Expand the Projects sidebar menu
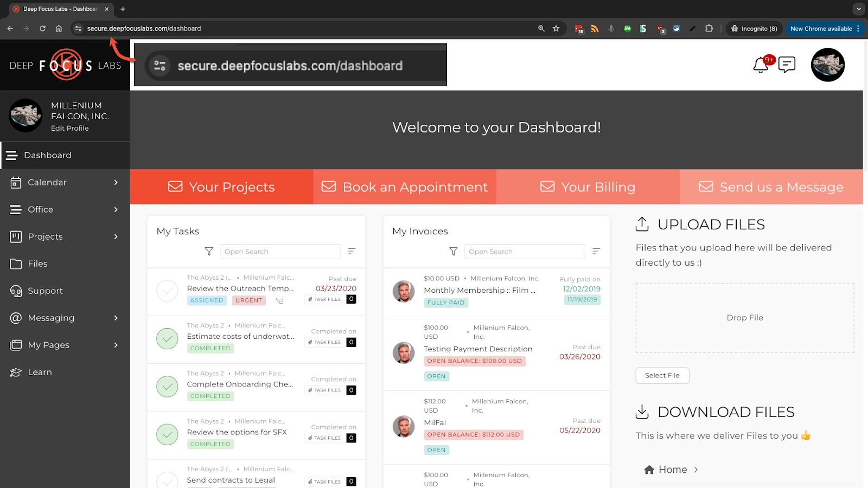Viewport: 868px width, 488px height. [44, 236]
